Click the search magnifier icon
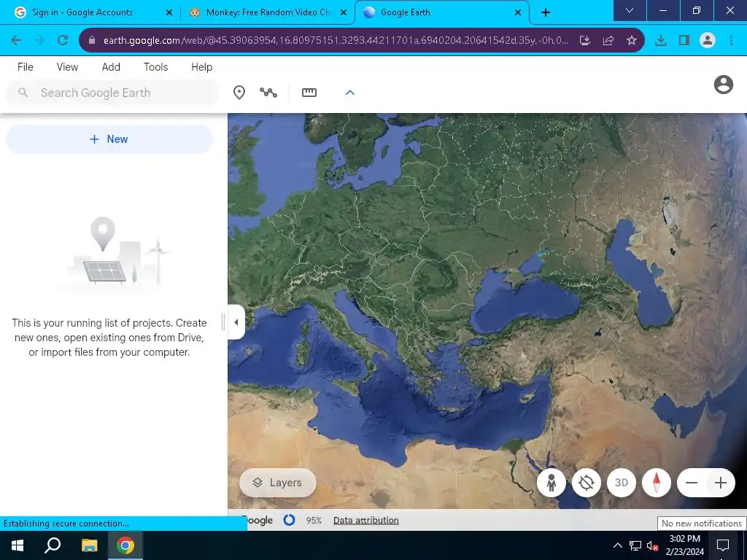The width and height of the screenshot is (747, 560). [23, 93]
